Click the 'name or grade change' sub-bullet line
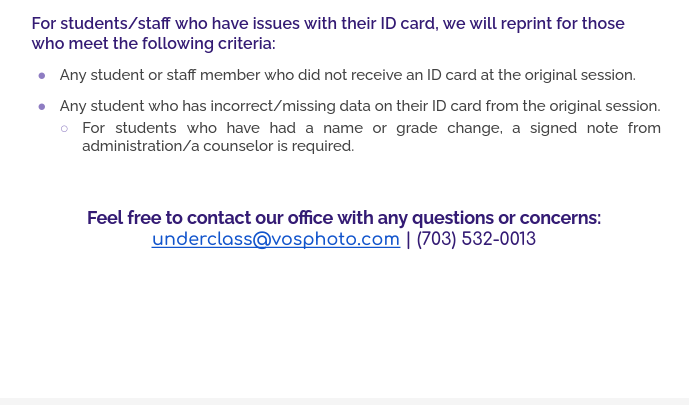 coord(400,128)
